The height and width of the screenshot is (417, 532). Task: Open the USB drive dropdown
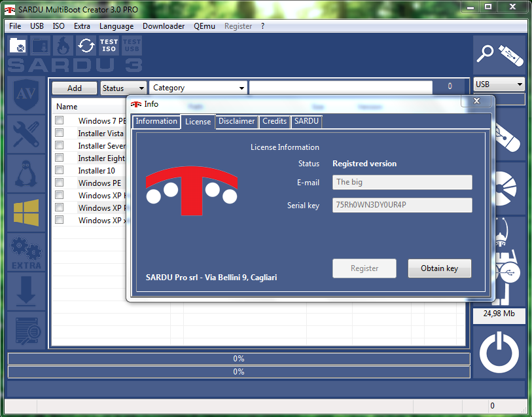[499, 84]
